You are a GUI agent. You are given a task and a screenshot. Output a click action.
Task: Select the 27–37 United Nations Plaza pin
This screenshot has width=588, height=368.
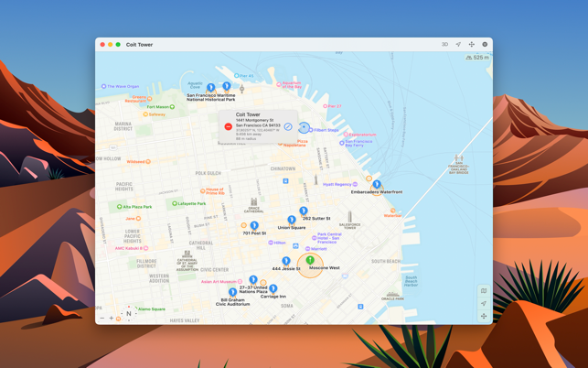click(253, 280)
